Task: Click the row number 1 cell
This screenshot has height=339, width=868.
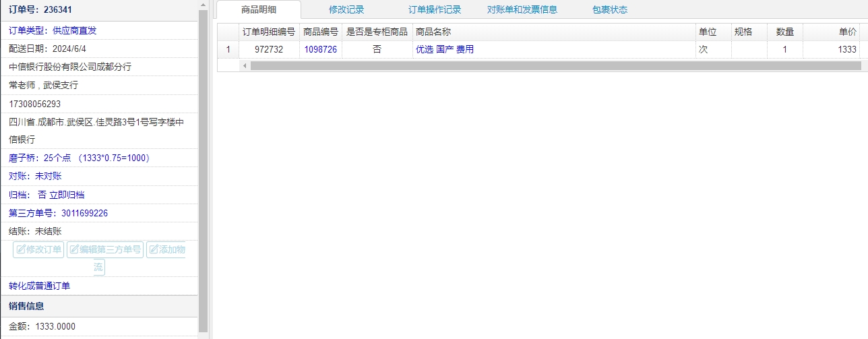Action: tap(228, 49)
